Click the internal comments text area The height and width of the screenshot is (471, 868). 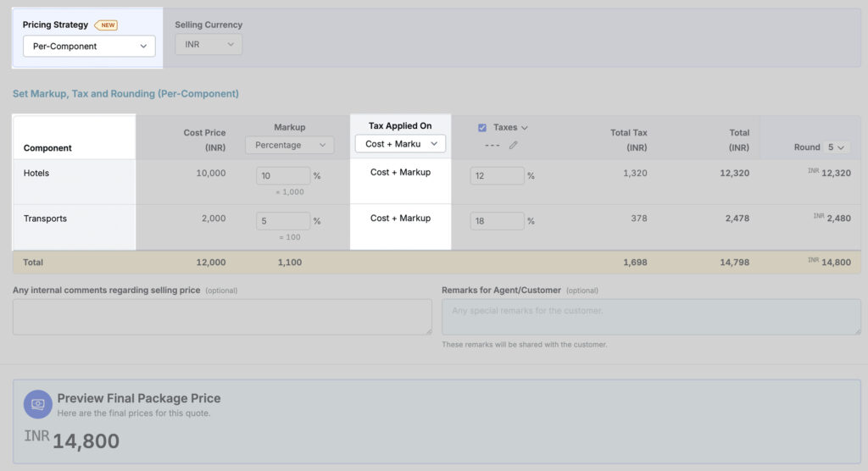tap(223, 317)
